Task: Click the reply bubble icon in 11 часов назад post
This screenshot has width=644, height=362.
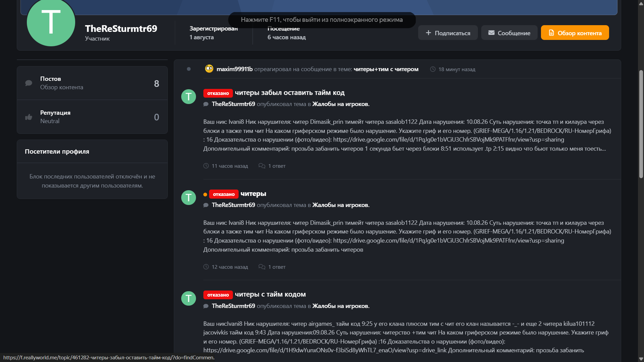Action: pyautogui.click(x=262, y=166)
